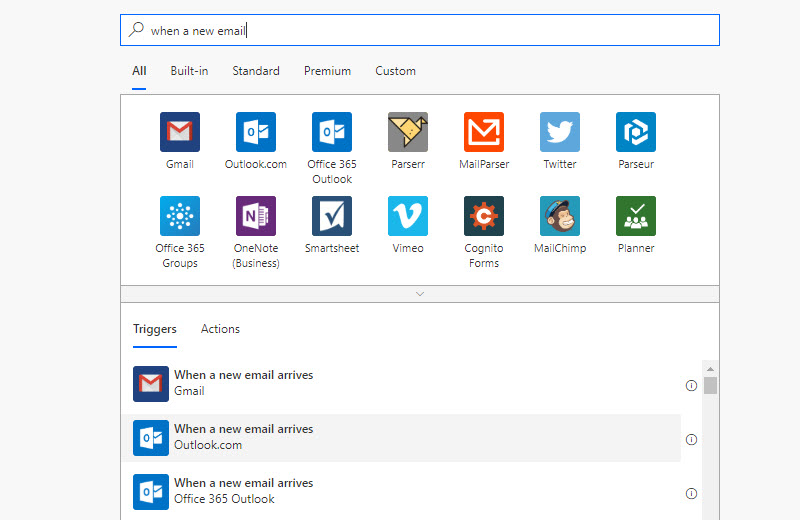Open the Actions tab
The width and height of the screenshot is (800, 520).
tap(220, 329)
